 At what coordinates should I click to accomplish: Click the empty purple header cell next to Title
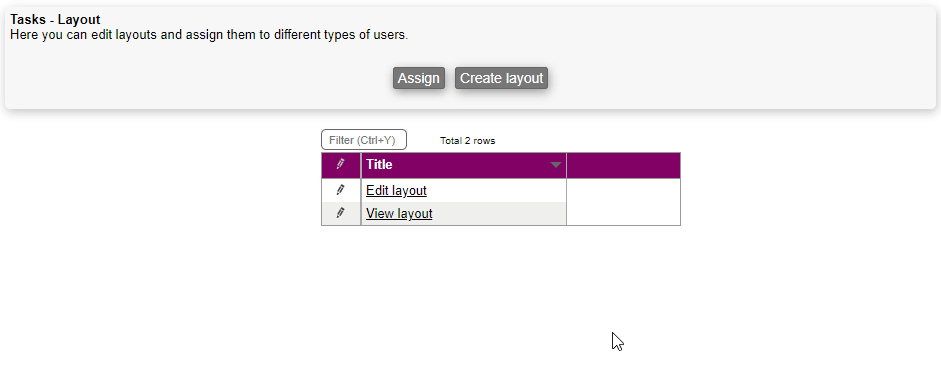click(623, 165)
